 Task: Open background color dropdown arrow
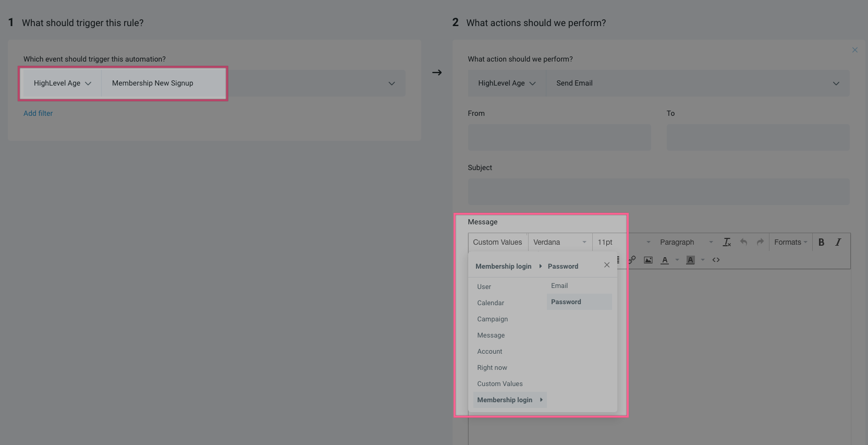click(x=703, y=260)
